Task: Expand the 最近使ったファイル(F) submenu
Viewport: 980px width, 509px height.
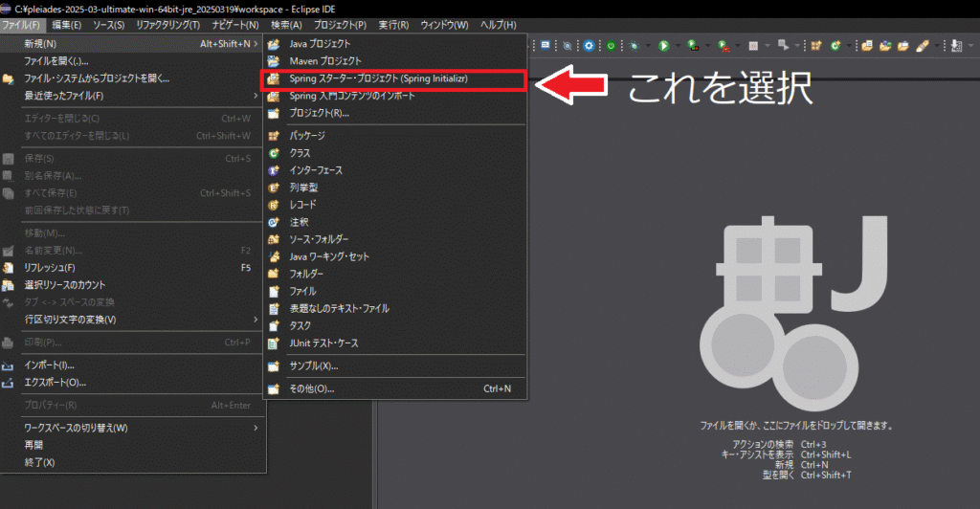Action: pyautogui.click(x=255, y=97)
